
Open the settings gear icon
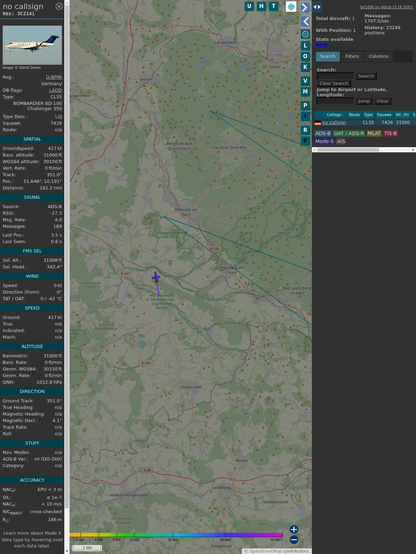click(x=305, y=34)
